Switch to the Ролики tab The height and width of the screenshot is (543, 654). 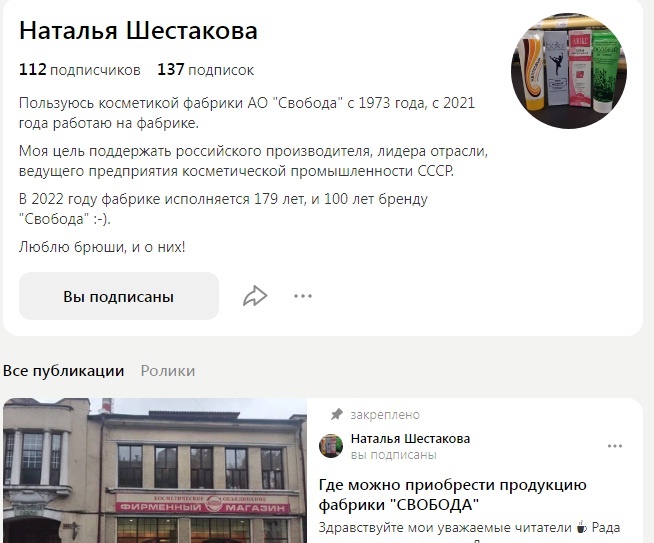(x=168, y=371)
